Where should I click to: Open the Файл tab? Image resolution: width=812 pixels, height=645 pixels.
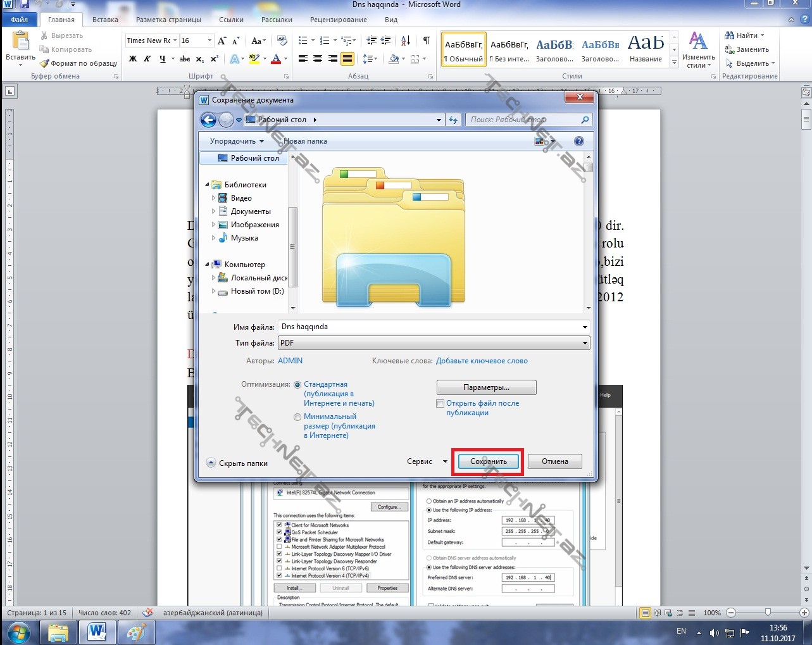point(20,20)
